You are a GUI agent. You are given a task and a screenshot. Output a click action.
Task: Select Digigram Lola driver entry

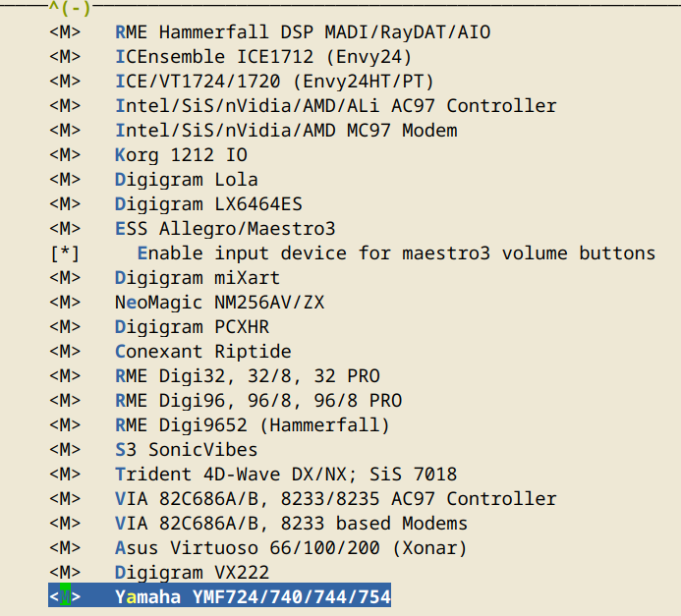186,180
